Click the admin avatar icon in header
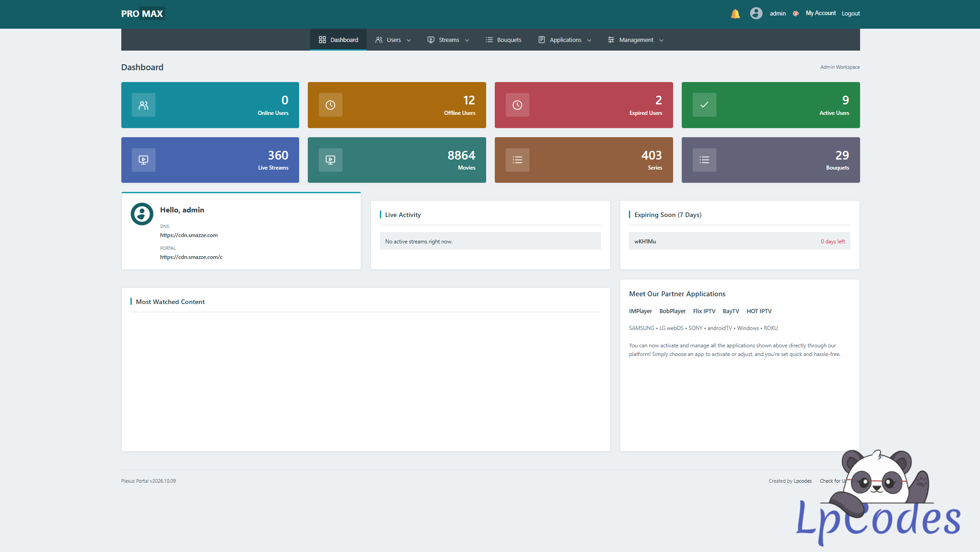The image size is (980, 552). pyautogui.click(x=756, y=13)
